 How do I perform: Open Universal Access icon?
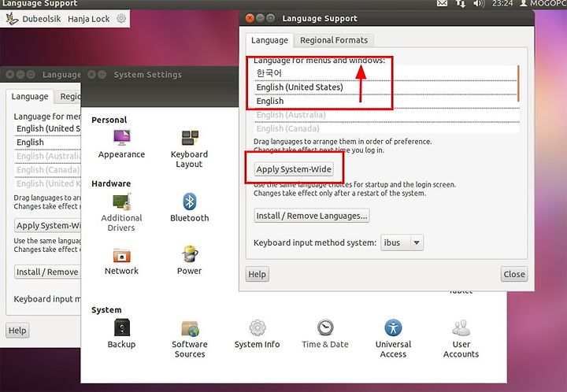pyautogui.click(x=393, y=328)
